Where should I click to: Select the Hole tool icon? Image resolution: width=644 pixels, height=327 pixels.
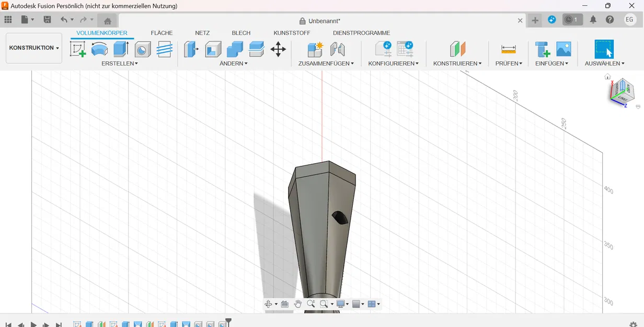coord(143,50)
